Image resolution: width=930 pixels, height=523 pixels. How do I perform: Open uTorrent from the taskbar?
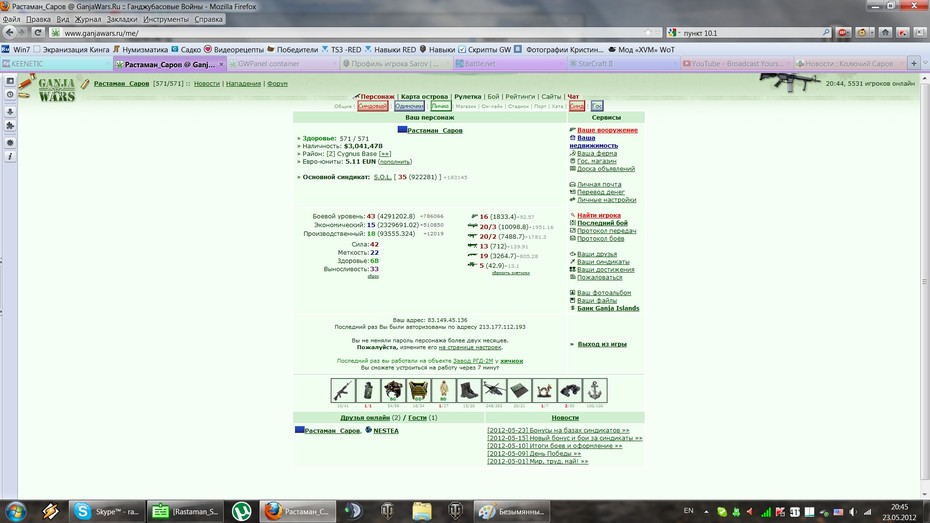(x=241, y=511)
